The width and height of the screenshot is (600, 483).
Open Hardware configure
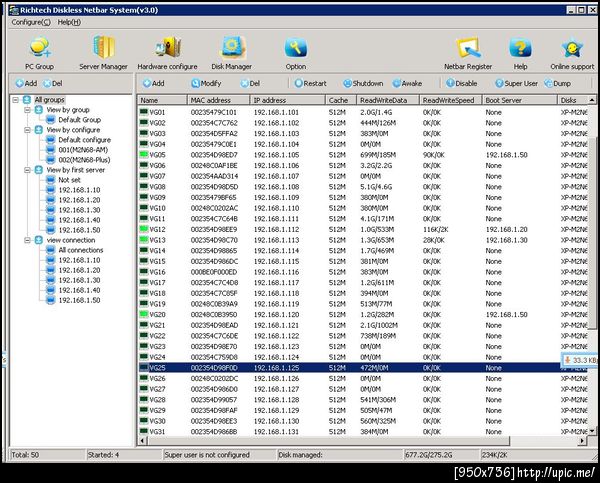(167, 53)
